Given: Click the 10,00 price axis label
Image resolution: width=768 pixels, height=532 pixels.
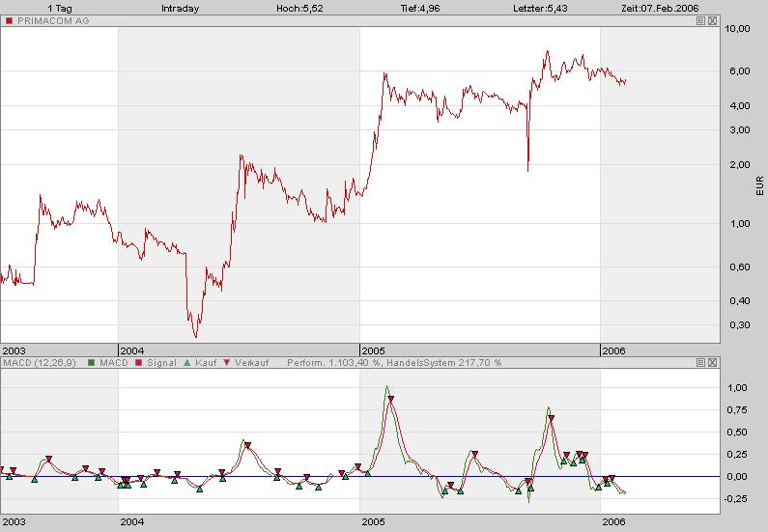Looking at the screenshot, I should click(x=737, y=28).
